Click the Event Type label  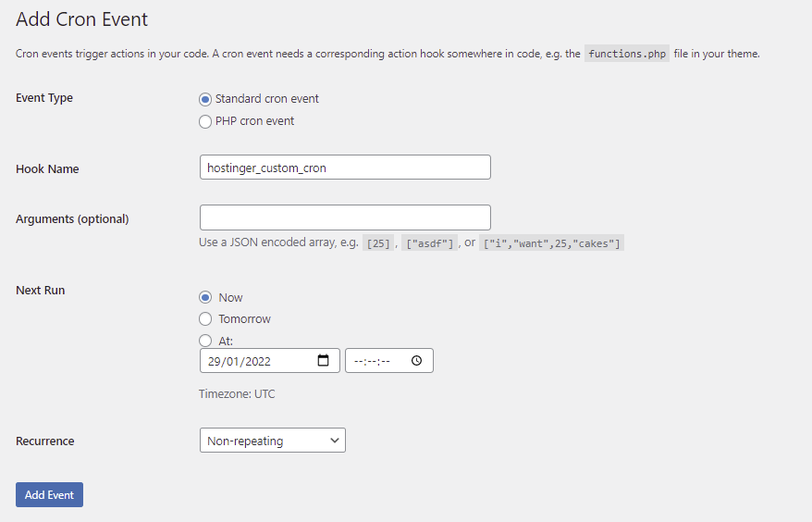[x=44, y=98]
